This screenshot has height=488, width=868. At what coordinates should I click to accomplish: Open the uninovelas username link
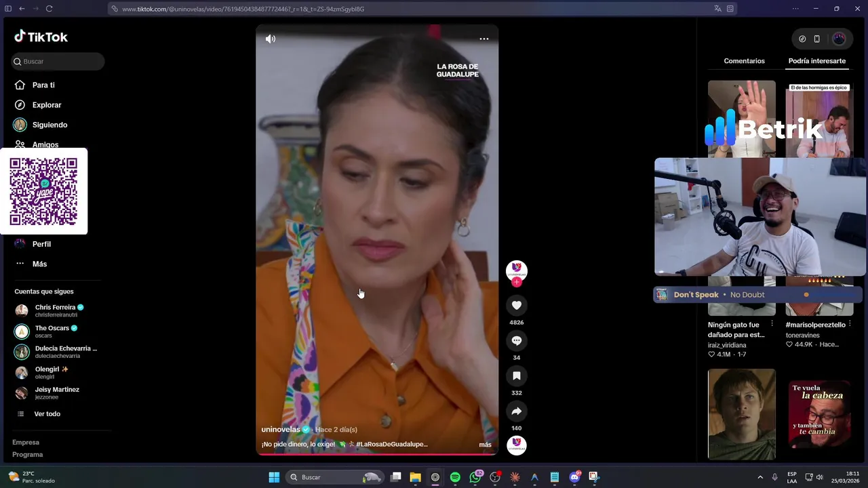point(281,430)
